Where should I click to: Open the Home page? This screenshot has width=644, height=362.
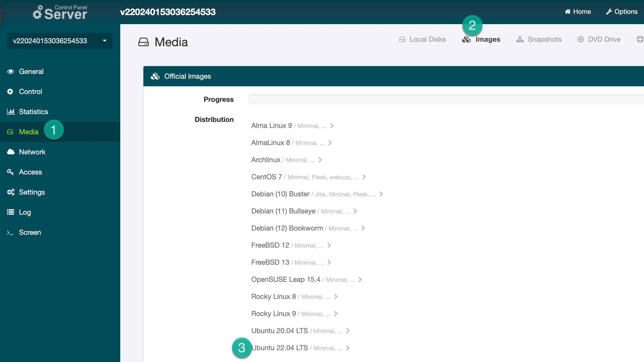point(578,12)
